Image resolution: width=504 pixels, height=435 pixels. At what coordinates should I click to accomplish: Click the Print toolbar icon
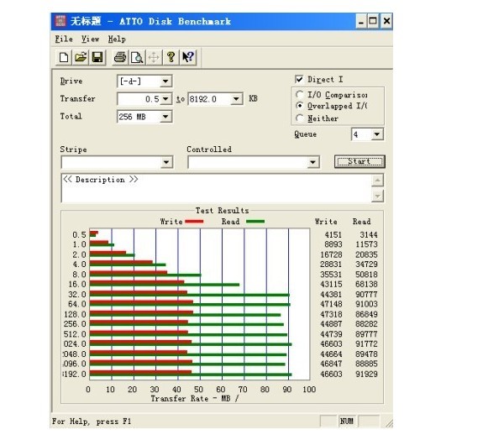120,57
